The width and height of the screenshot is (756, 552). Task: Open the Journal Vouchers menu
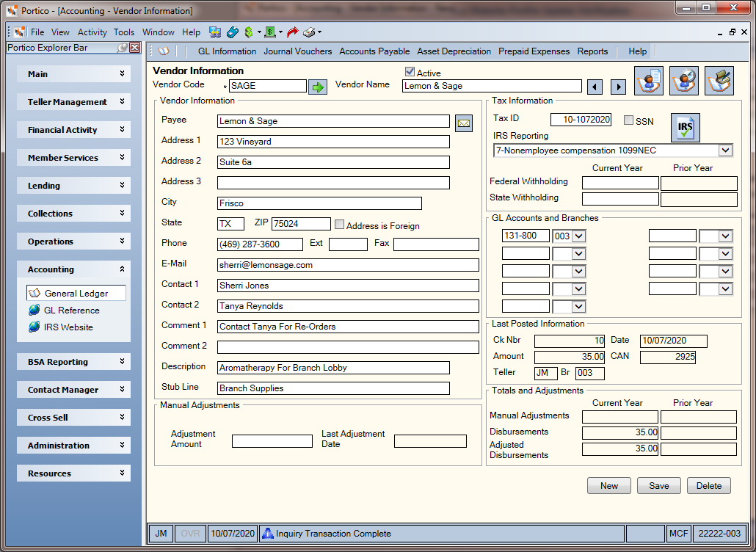pos(297,51)
